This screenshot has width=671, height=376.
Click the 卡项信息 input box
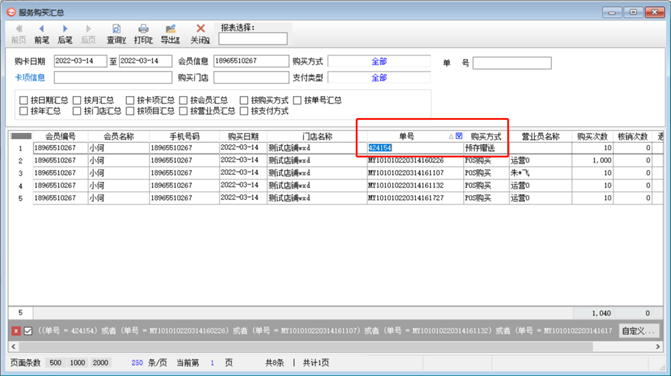tap(113, 77)
